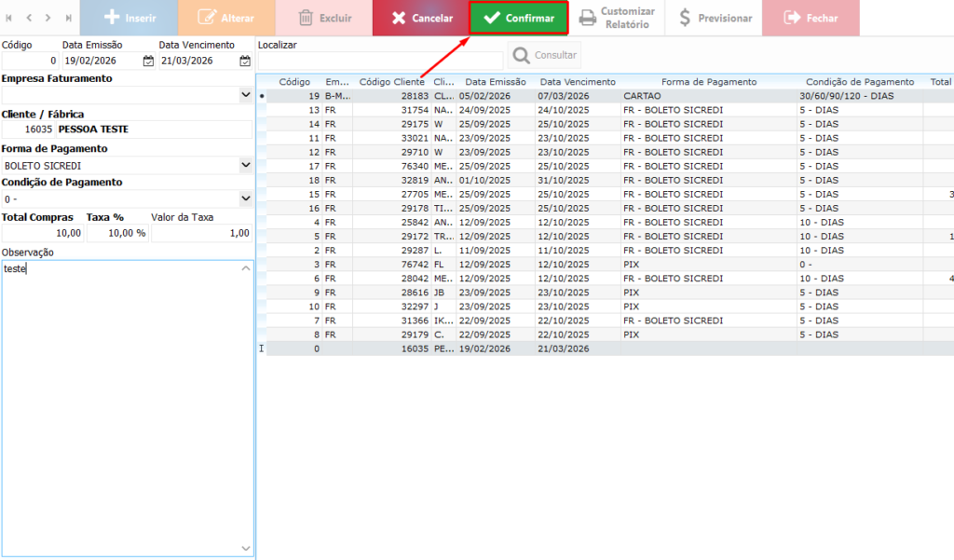Sort grid by Forma de Pagamento header

tap(709, 82)
